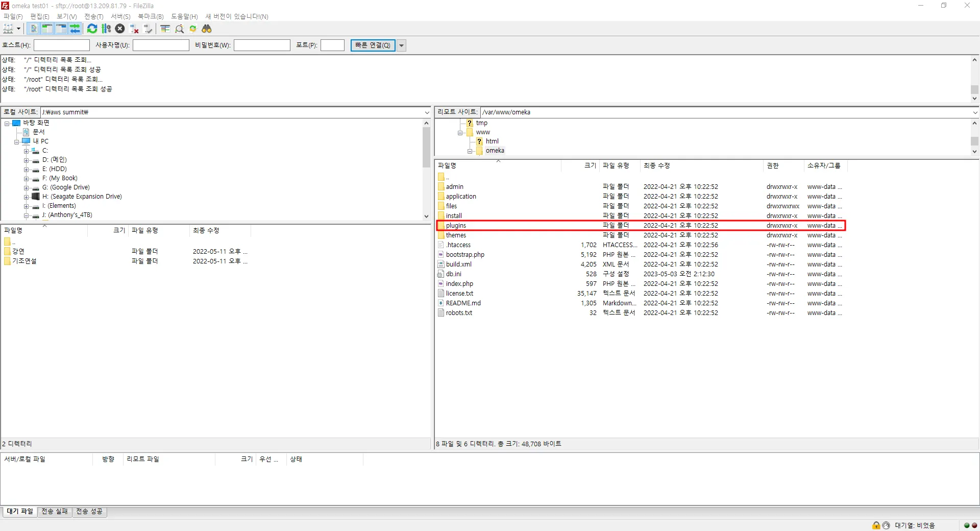Select the db.ini file icon

click(441, 274)
